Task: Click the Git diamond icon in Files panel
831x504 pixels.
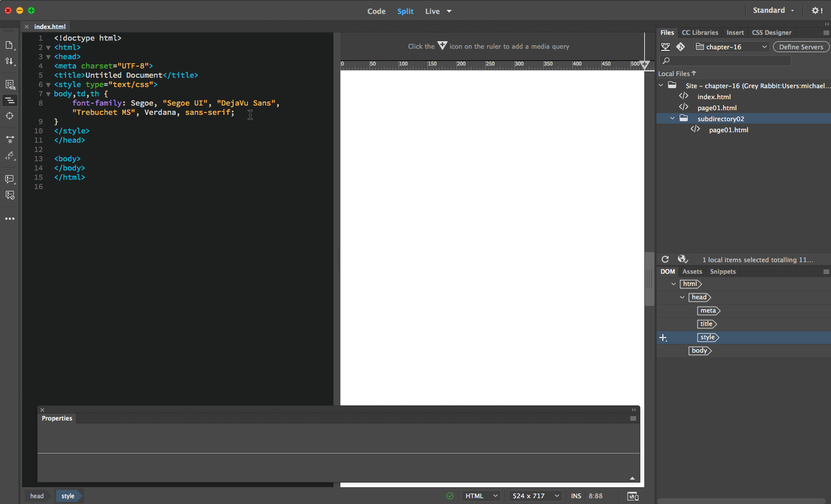Action: tap(681, 47)
